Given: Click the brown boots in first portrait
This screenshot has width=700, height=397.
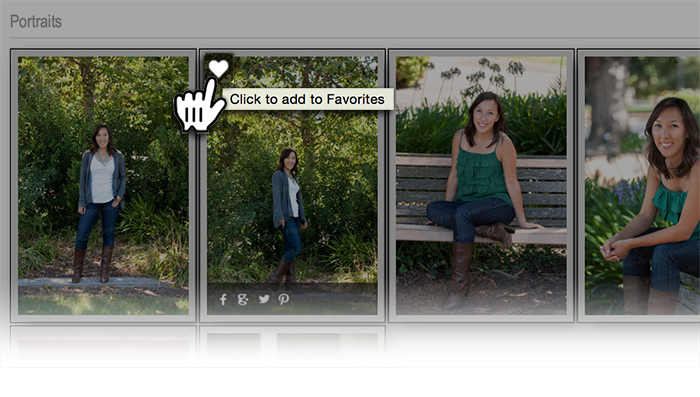Looking at the screenshot, I should click(93, 264).
